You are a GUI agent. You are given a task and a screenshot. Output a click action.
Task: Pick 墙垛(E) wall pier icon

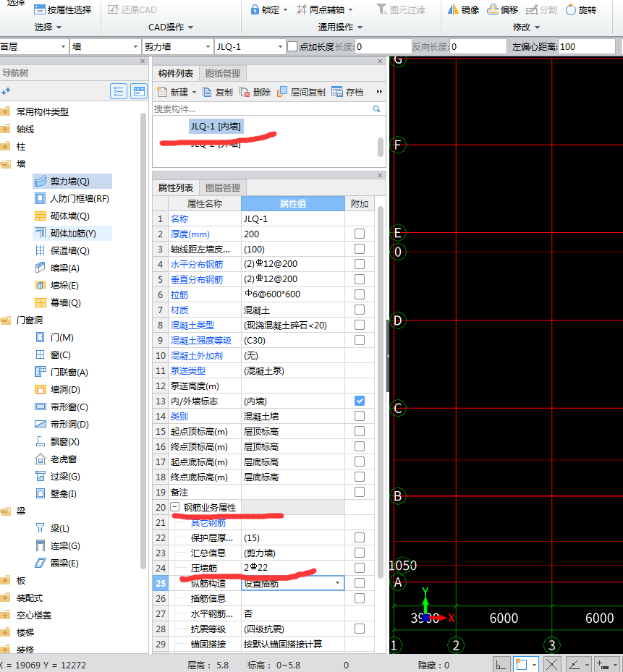pyautogui.click(x=41, y=286)
